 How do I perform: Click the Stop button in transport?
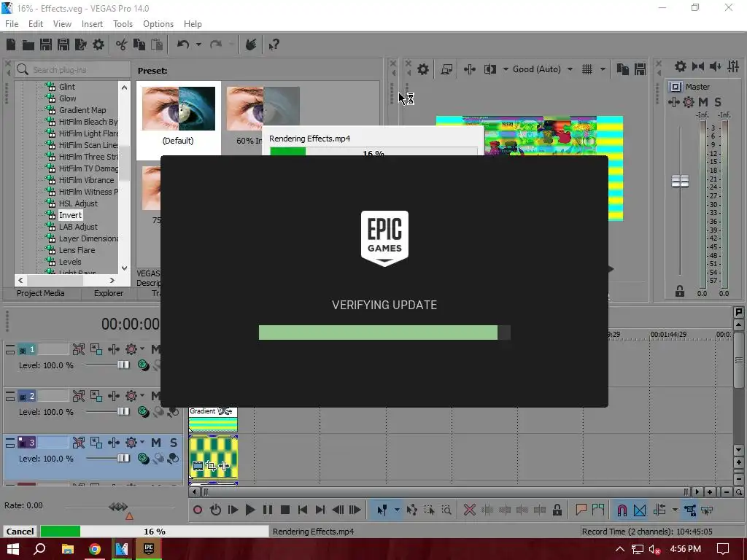point(285,510)
